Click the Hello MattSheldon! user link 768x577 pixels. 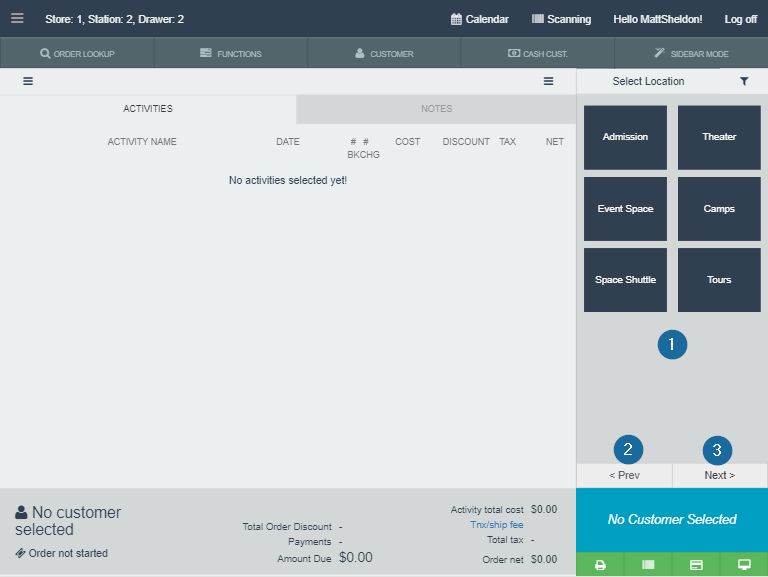click(x=657, y=19)
